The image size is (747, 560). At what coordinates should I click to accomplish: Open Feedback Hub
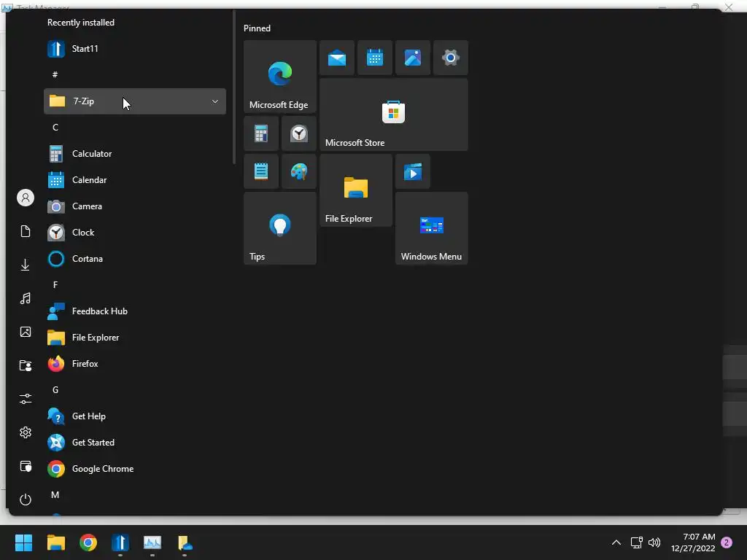(x=135, y=311)
